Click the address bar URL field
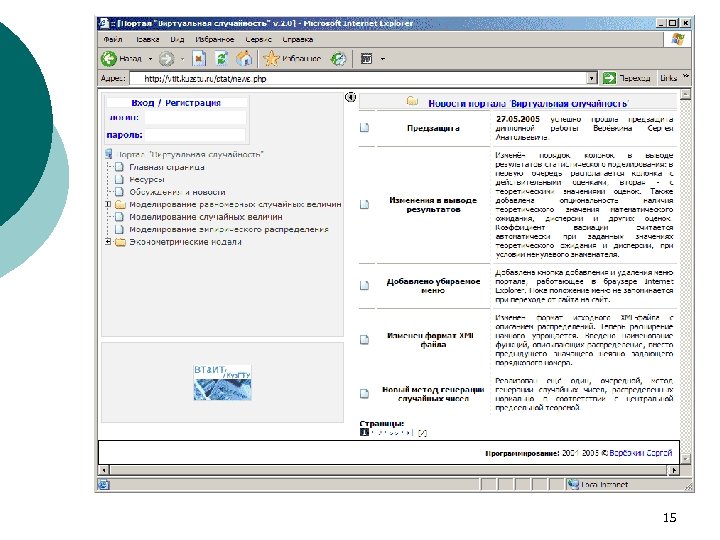720x540 pixels. coord(358,79)
